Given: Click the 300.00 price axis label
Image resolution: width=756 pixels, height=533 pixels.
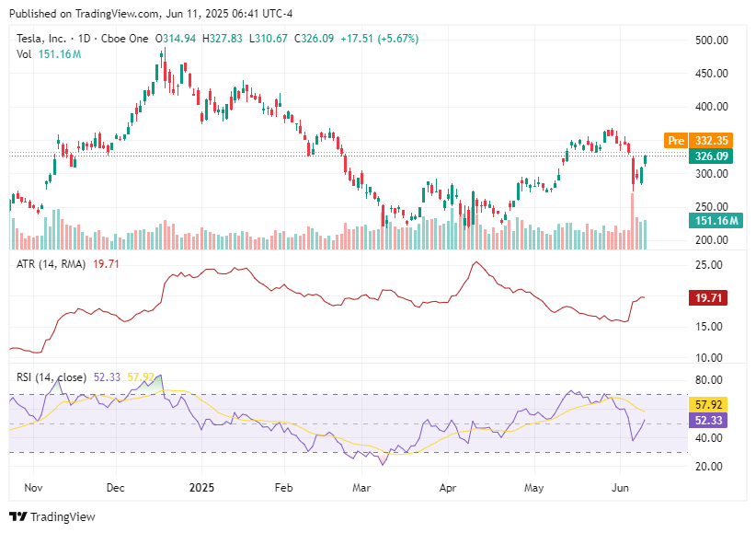Looking at the screenshot, I should (x=711, y=174).
